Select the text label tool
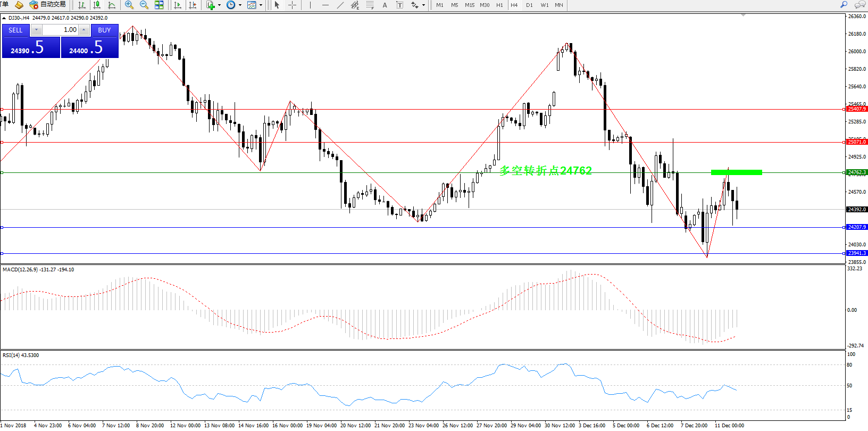 (x=385, y=5)
